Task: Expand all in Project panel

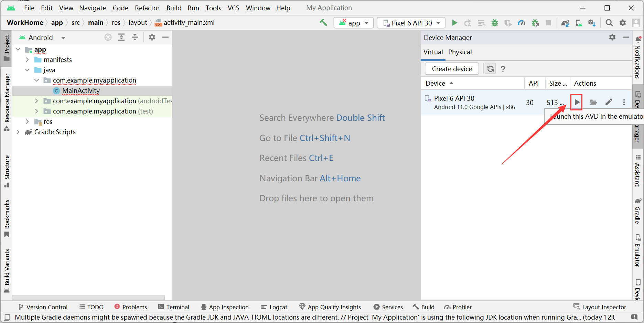Action: 121,37
